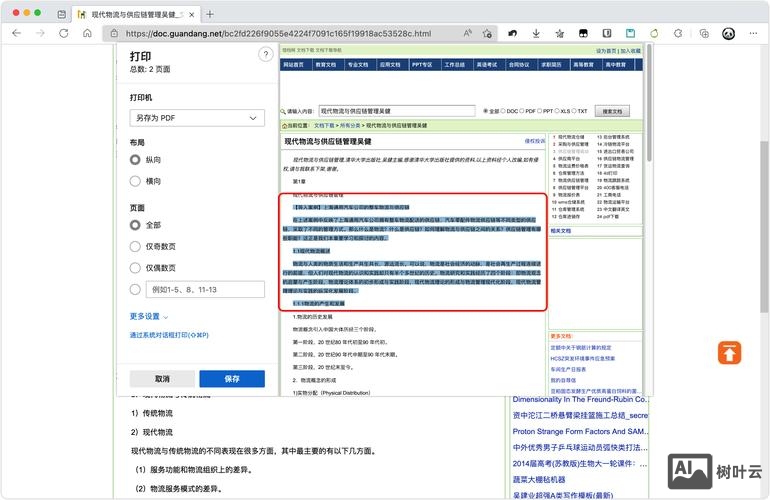Click the 搜索文档 search button in preview

tap(612, 111)
